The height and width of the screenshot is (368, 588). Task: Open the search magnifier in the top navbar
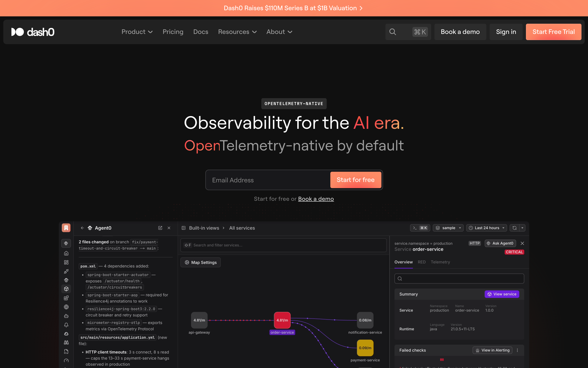(x=393, y=32)
